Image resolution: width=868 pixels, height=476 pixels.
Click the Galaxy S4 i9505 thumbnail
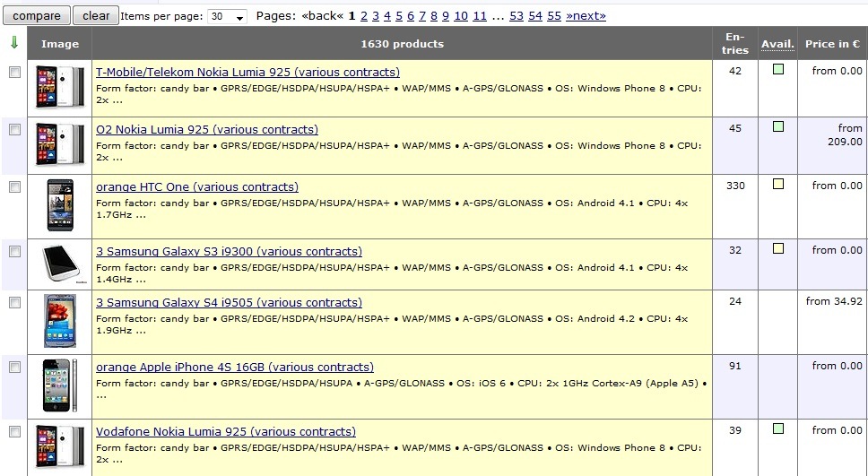[60, 321]
